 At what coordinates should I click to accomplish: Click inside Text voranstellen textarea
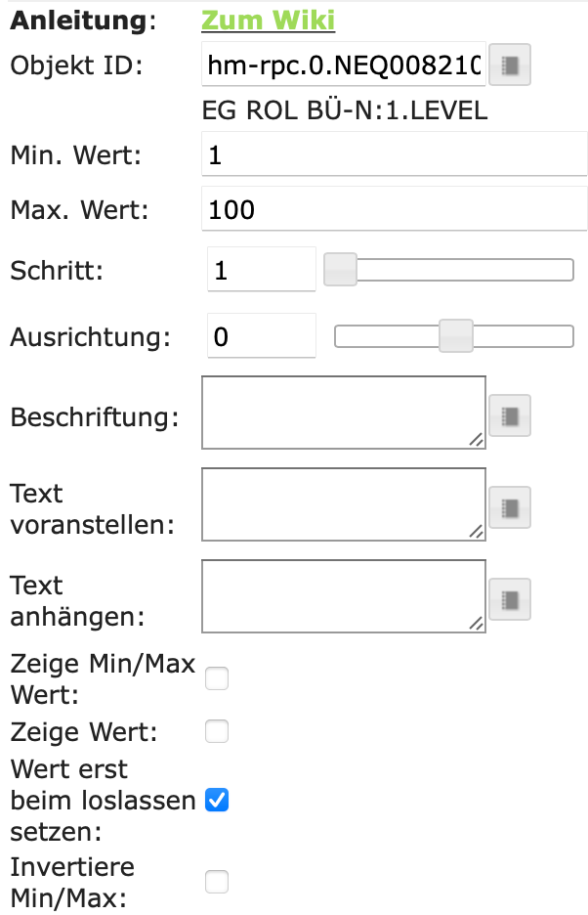pyautogui.click(x=342, y=503)
